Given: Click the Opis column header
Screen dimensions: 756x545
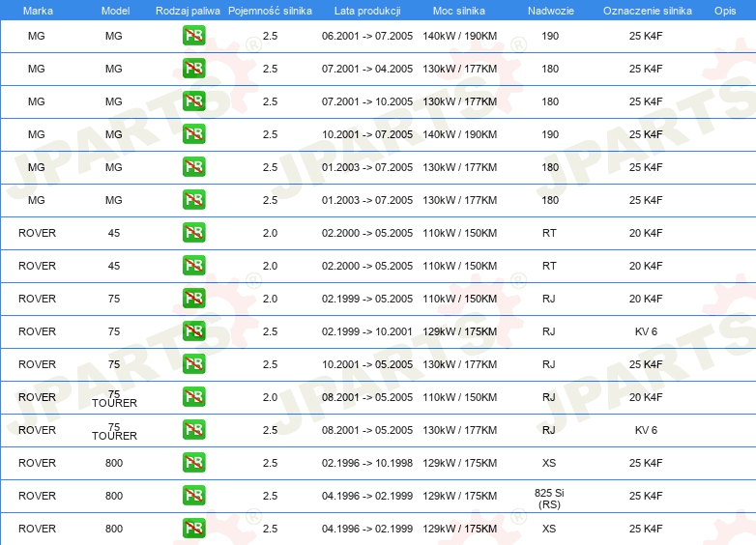Looking at the screenshot, I should 724,10.
